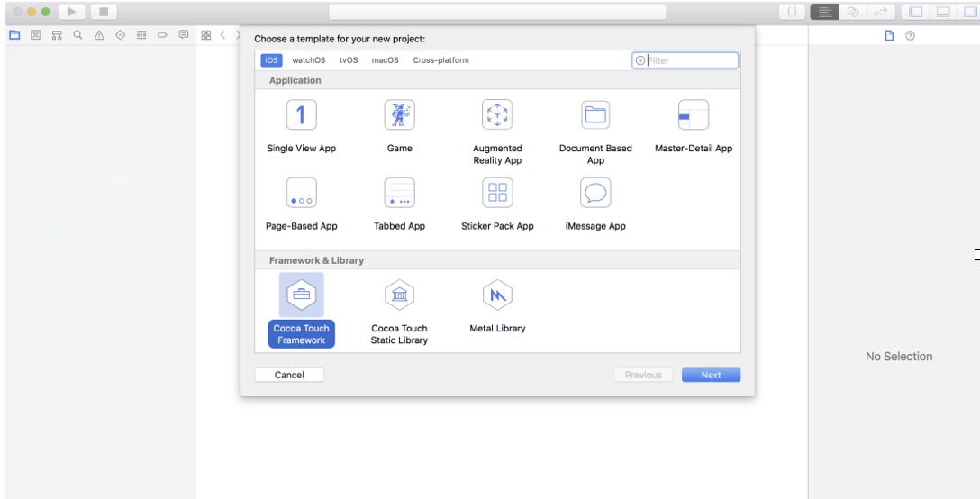The height and width of the screenshot is (499, 980).
Task: Choose the Document Based App template
Action: click(x=595, y=132)
